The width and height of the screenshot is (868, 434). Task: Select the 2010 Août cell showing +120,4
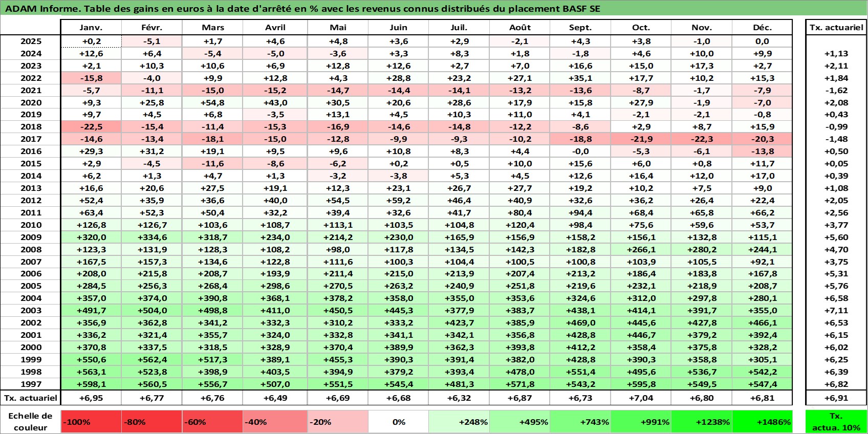coord(519,225)
